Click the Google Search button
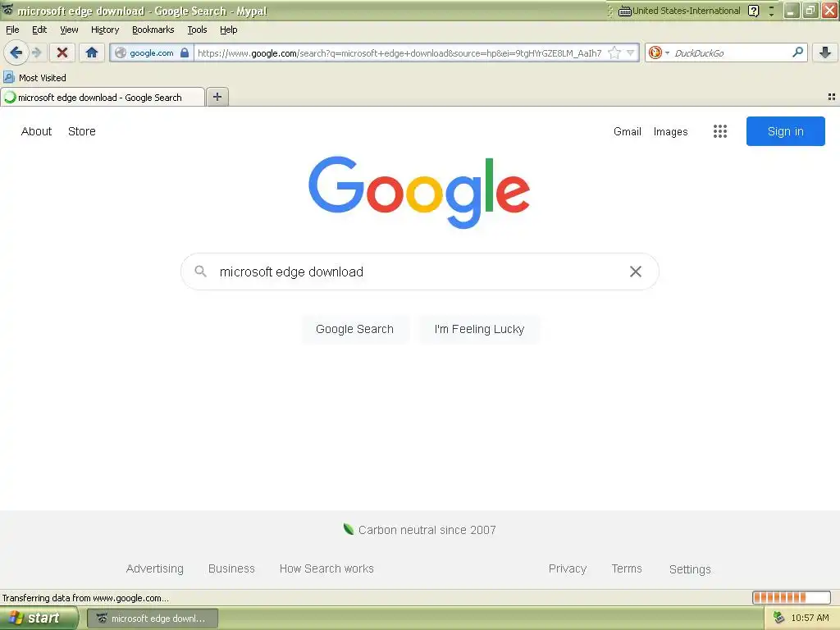This screenshot has height=630, width=840. pyautogui.click(x=354, y=329)
